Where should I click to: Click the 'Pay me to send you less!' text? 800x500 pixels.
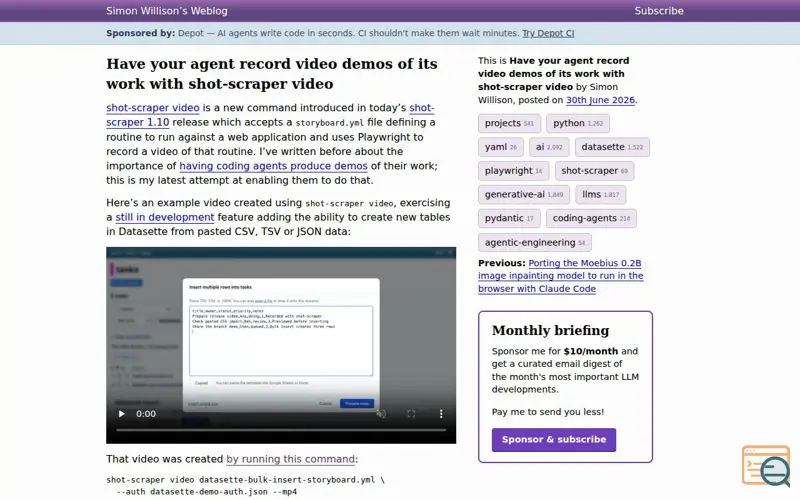[x=548, y=412]
